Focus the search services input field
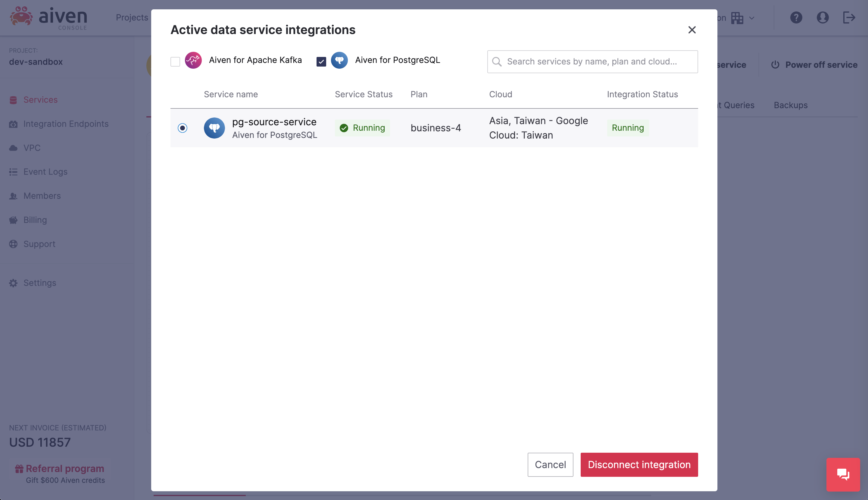The image size is (868, 500). tap(592, 61)
